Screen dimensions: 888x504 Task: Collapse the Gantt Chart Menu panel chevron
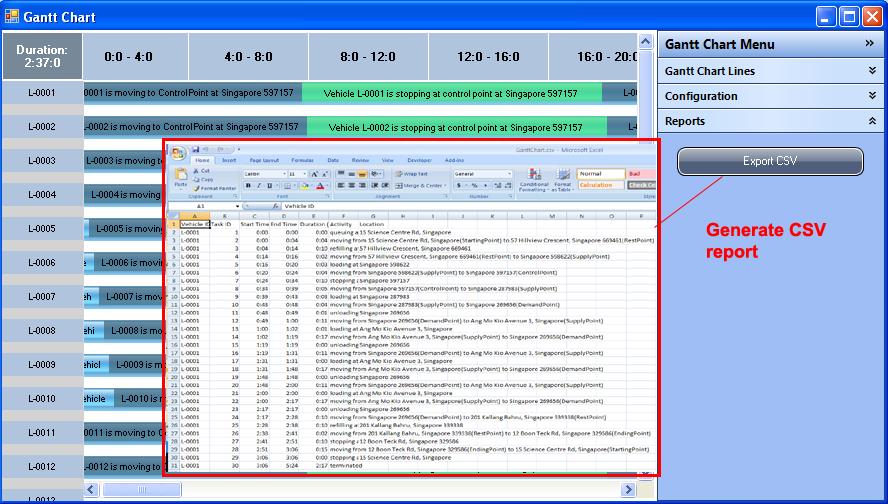tap(870, 44)
